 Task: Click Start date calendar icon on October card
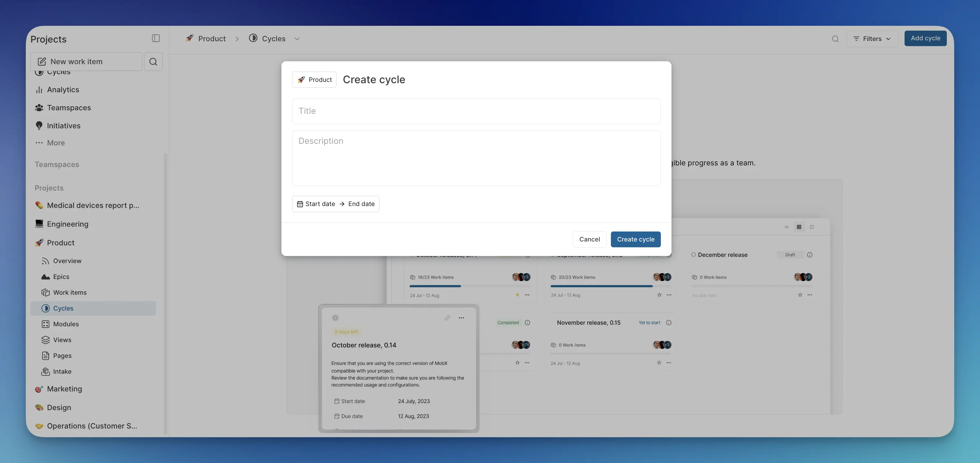pos(337,401)
